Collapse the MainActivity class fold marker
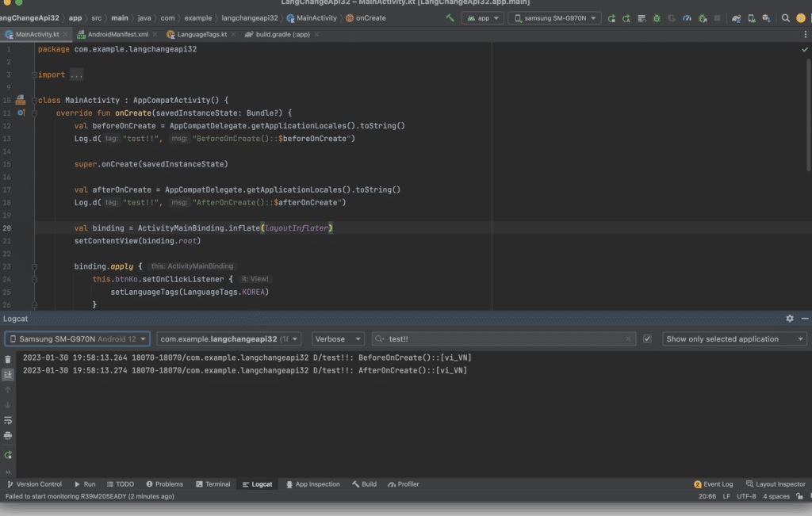Image resolution: width=812 pixels, height=516 pixels. [x=34, y=101]
